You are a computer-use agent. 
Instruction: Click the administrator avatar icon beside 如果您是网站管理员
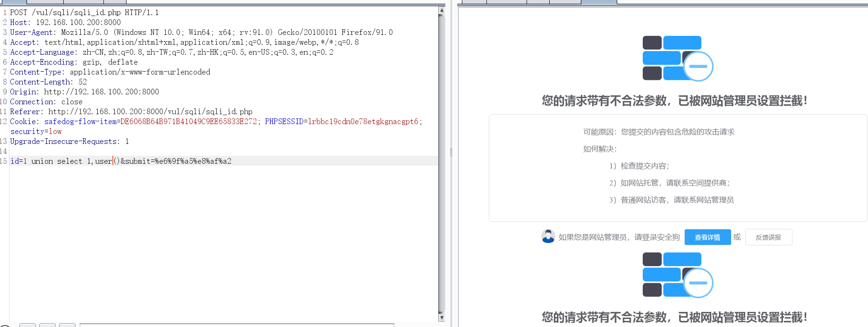[548, 236]
